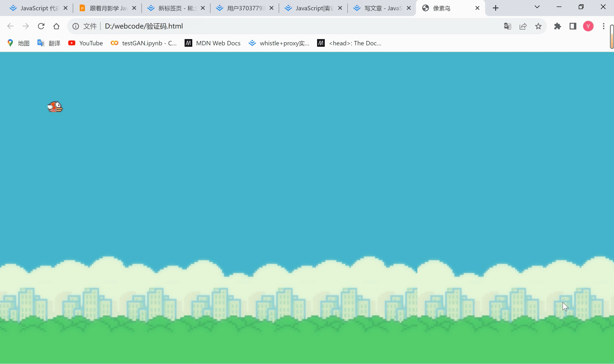Expand the tab search chevron
Image resolution: width=614 pixels, height=364 pixels.
point(537,7)
